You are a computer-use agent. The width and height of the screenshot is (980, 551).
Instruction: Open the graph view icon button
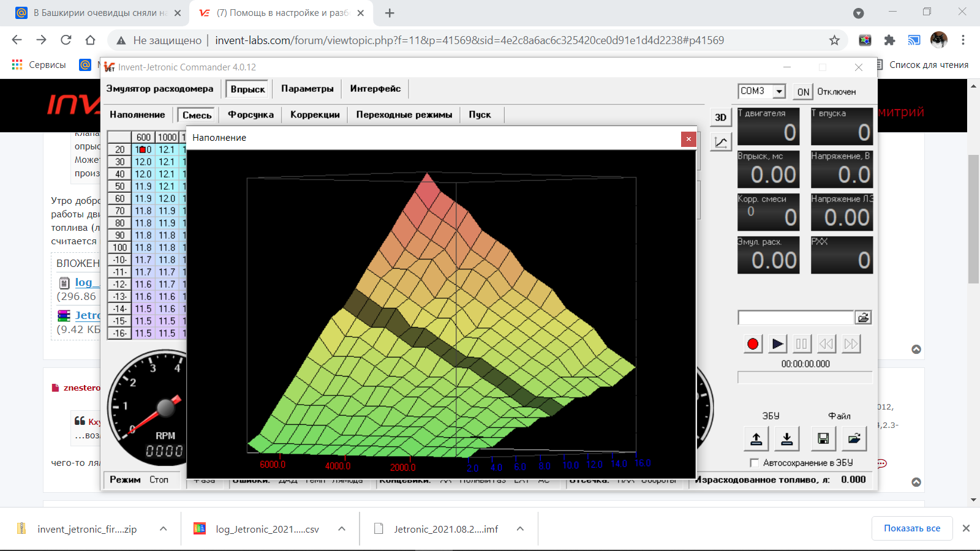(721, 143)
